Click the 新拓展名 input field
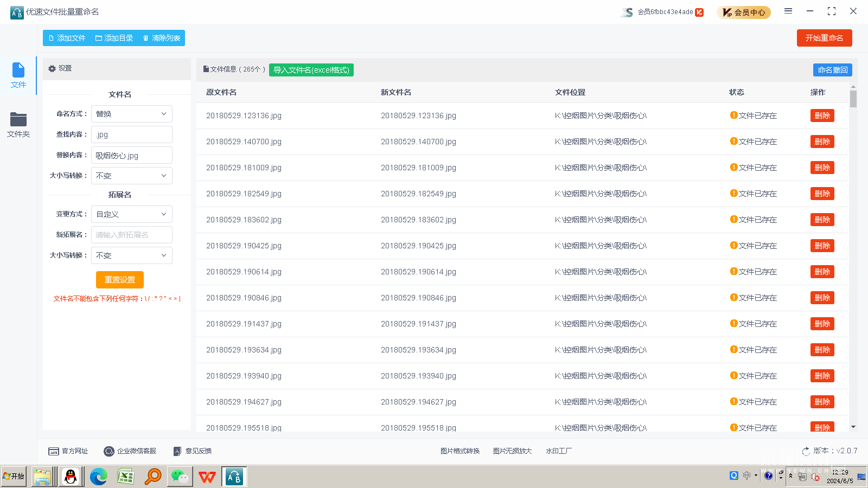This screenshot has width=868, height=488. click(132, 235)
